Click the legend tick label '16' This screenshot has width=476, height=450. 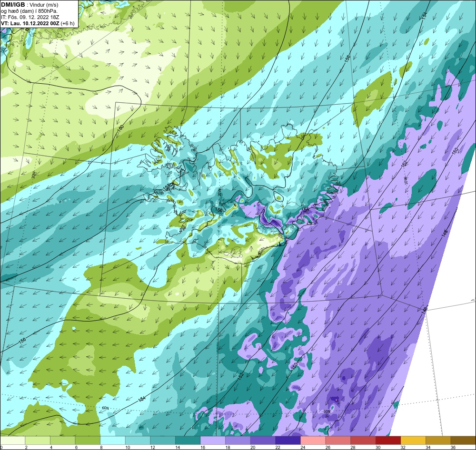click(x=203, y=447)
